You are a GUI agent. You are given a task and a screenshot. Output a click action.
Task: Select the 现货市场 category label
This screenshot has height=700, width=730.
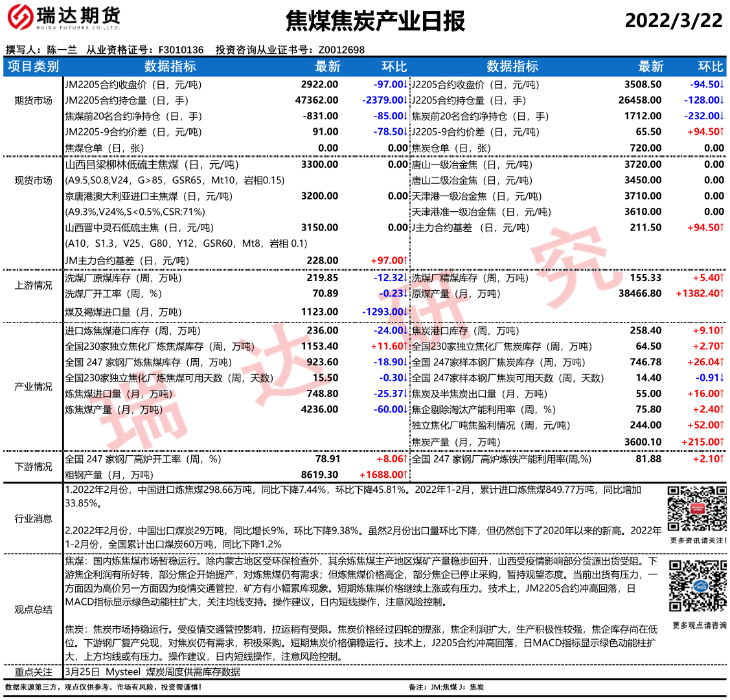[33, 181]
